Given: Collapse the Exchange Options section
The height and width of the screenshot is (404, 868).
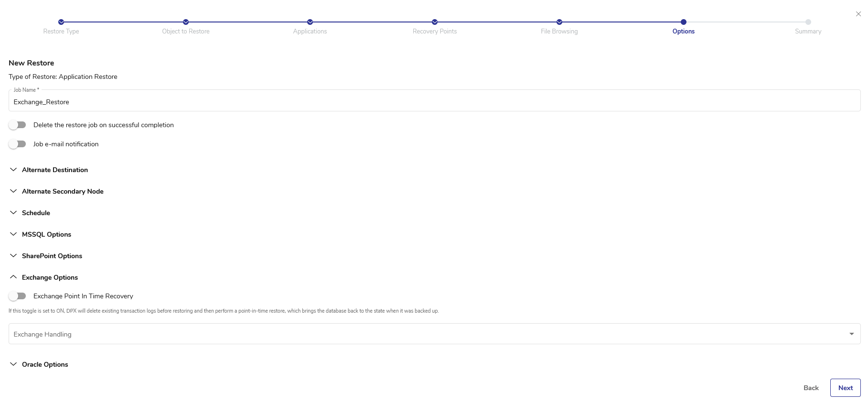Looking at the screenshot, I should tap(50, 277).
